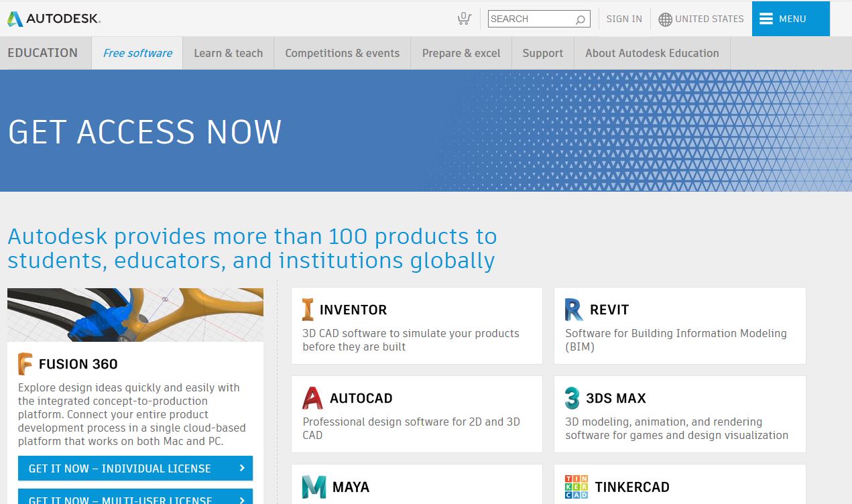Click the Sign In link
This screenshot has height=504, width=852.
click(x=624, y=19)
